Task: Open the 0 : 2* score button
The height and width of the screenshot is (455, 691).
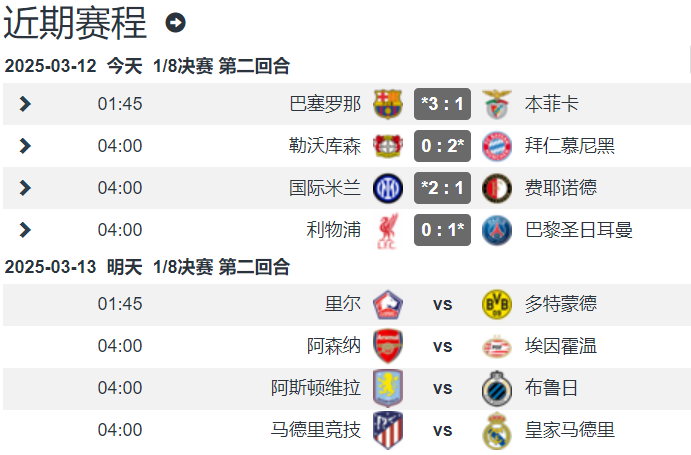Action: point(442,146)
